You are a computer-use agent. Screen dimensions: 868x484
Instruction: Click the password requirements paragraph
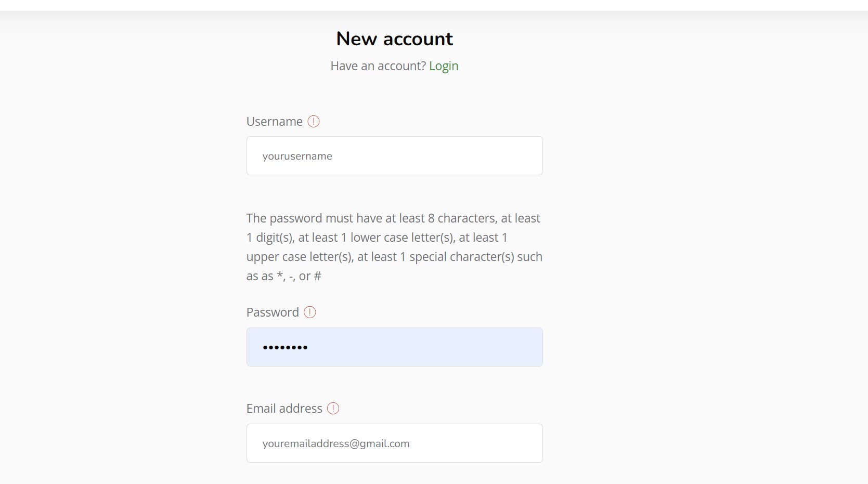[395, 247]
